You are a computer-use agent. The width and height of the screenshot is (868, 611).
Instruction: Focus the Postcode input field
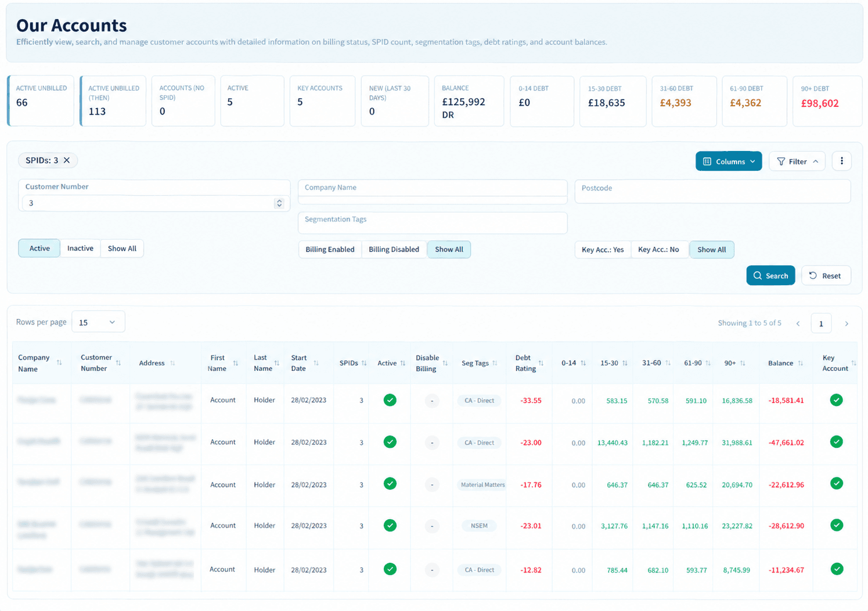pyautogui.click(x=712, y=191)
